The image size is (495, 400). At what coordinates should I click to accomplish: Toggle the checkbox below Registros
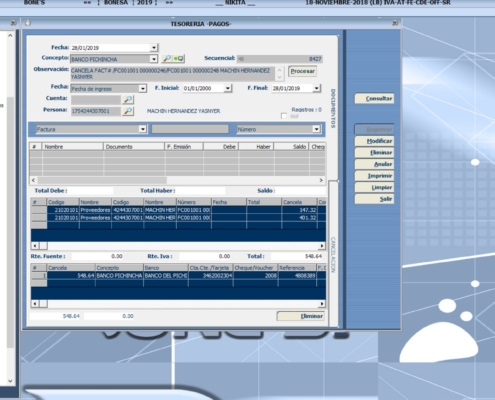[x=284, y=116]
